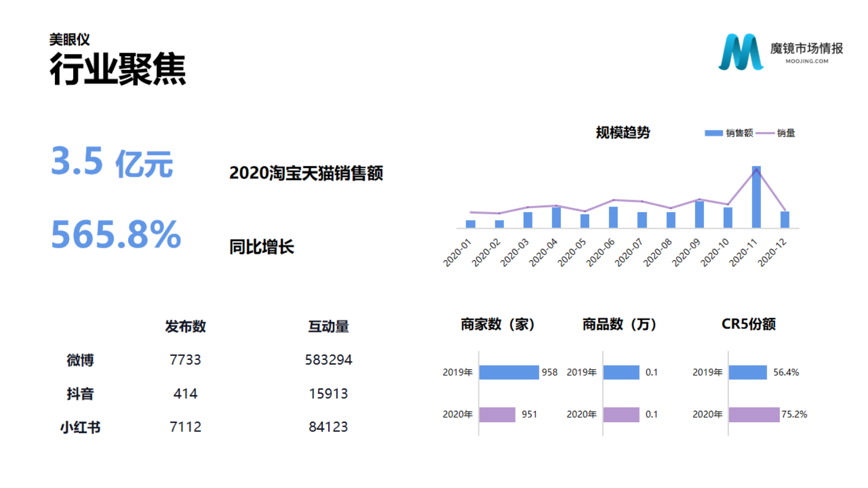Click the 2020-12 axis label
This screenshot has width=868, height=488.
[x=772, y=252]
